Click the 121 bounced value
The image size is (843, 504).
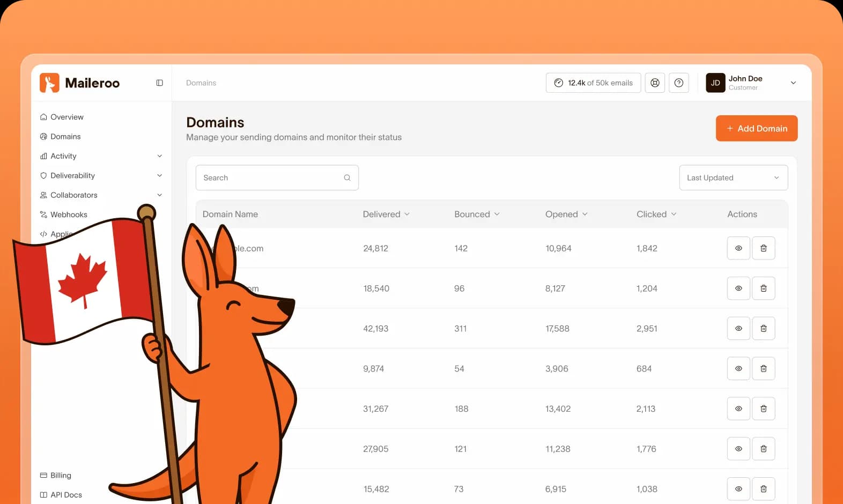[x=460, y=449]
